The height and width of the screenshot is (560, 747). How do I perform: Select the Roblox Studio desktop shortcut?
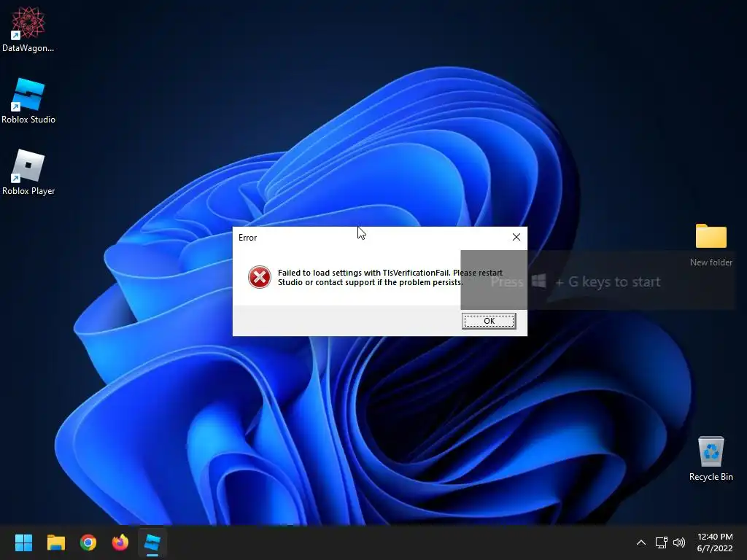(28, 101)
